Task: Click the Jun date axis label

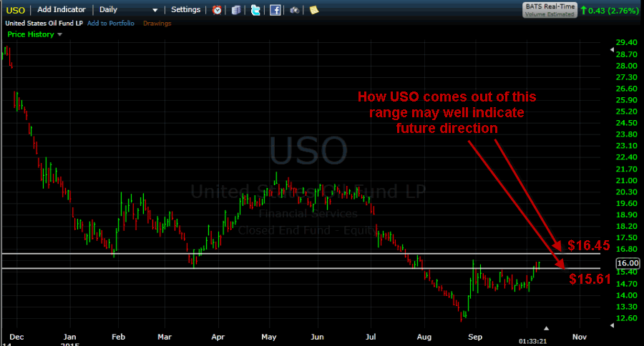Action: tap(317, 337)
